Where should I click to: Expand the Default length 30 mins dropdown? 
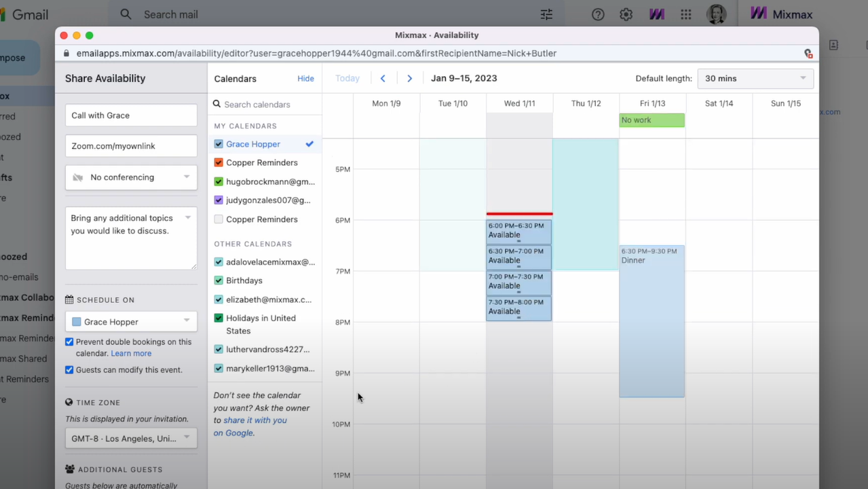755,79
